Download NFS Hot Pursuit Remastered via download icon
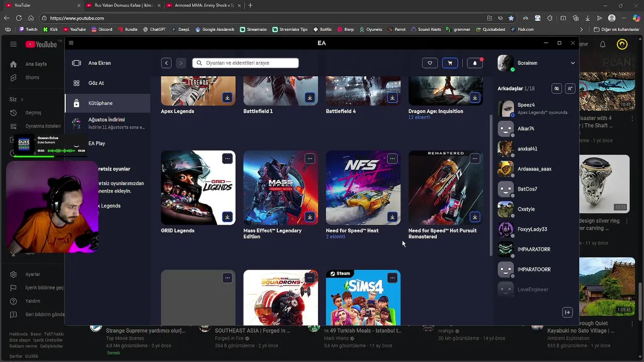This screenshot has height=362, width=644. tap(475, 217)
